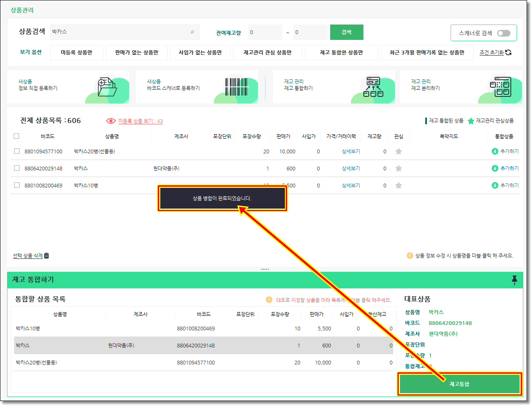Click the reset conditions refresh icon

pyautogui.click(x=508, y=52)
